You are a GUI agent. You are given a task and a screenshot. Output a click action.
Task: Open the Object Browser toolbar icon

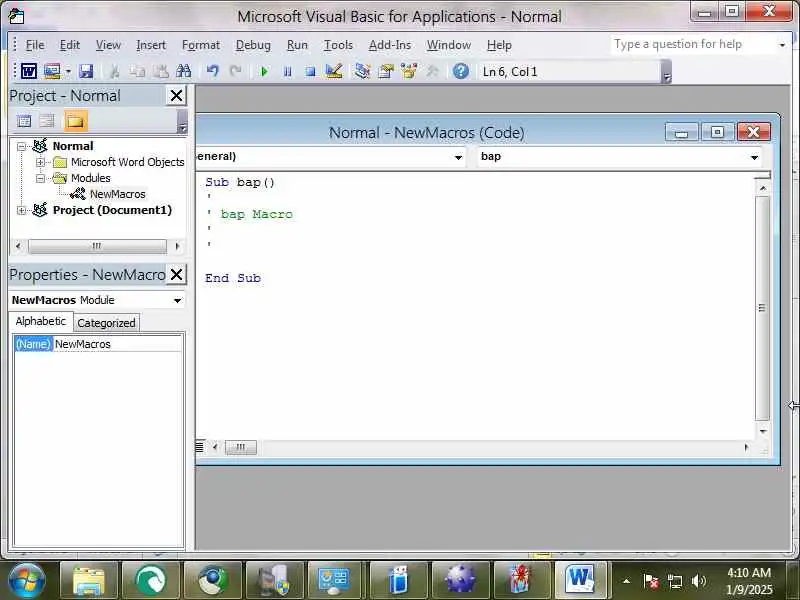(409, 71)
